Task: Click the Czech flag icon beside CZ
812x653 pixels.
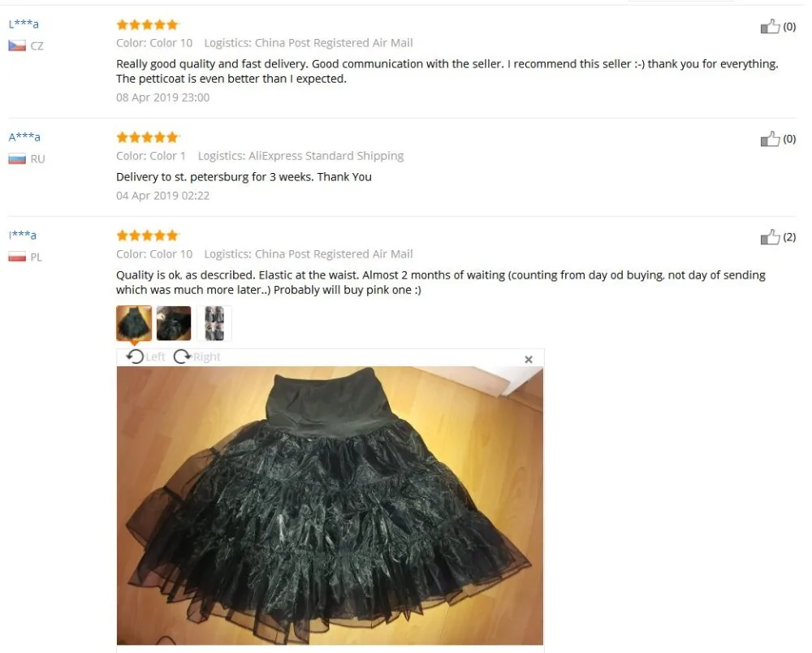Action: coord(17,46)
